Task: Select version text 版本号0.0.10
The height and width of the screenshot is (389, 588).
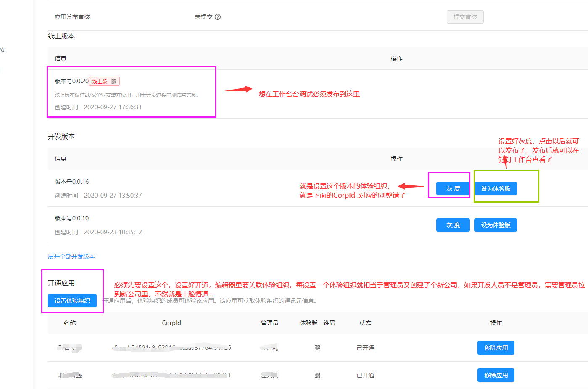Action: pos(71,218)
